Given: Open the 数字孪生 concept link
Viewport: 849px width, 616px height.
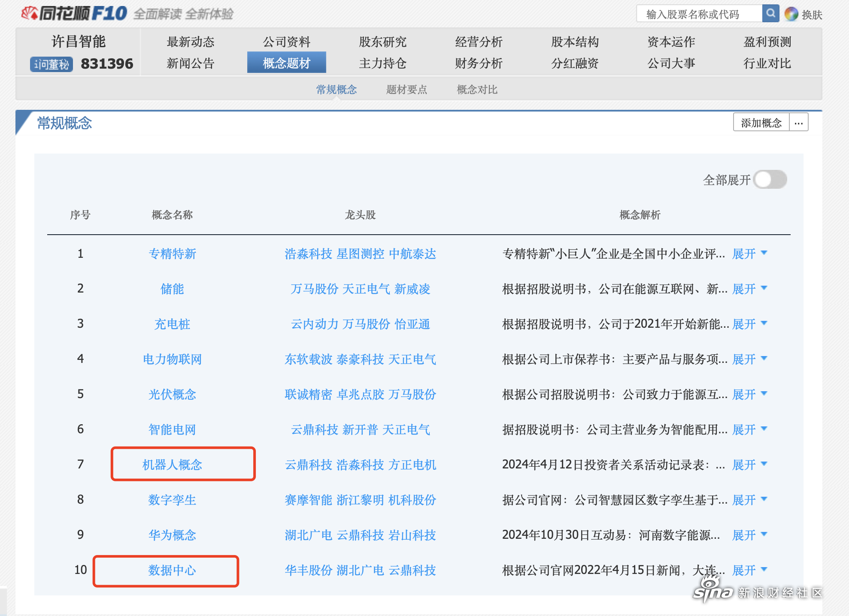Looking at the screenshot, I should 173,500.
